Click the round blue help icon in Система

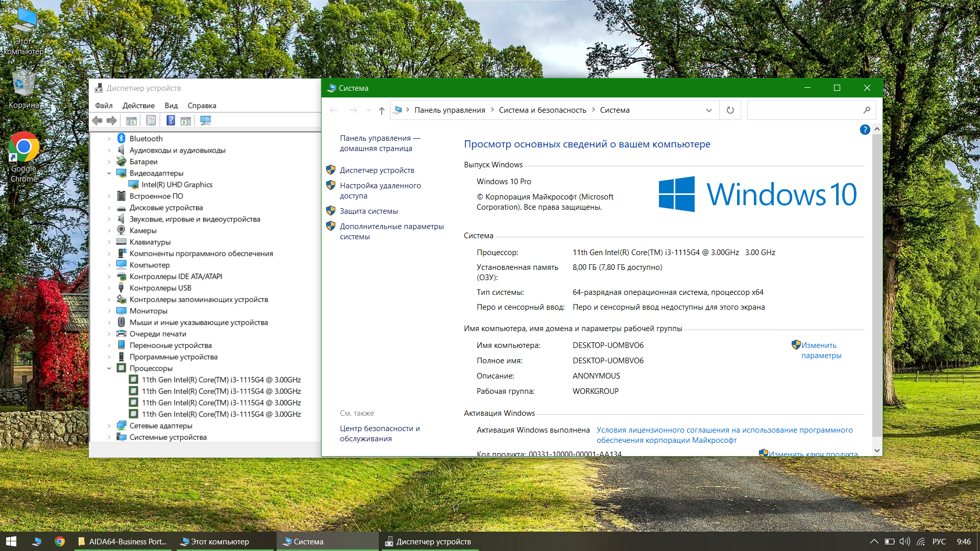(865, 130)
